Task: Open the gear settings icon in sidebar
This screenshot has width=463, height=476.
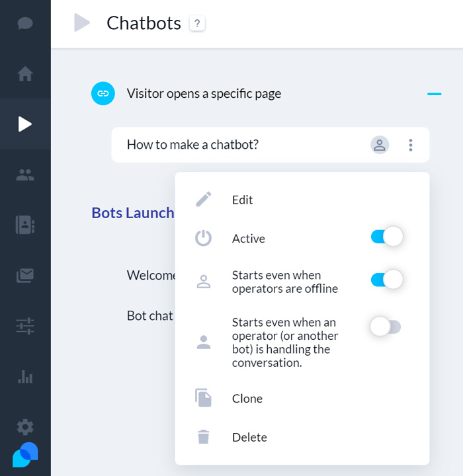Action: 25,427
